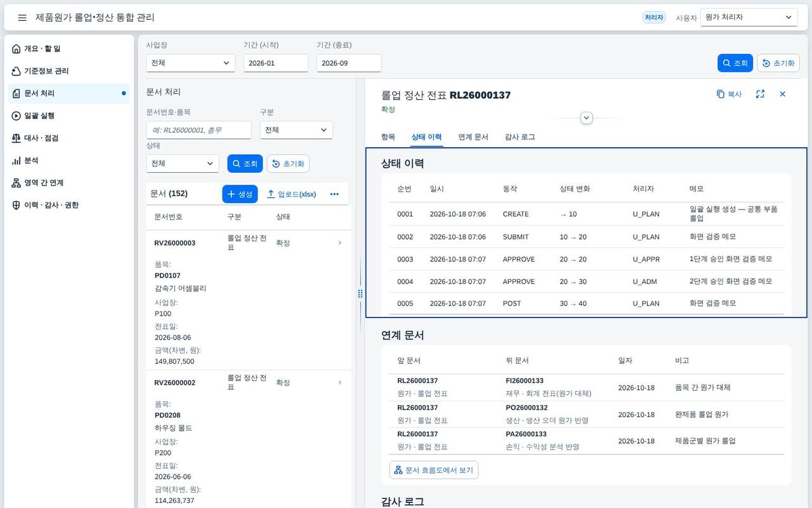
Task: Create new document with 생성 button
Action: click(x=240, y=194)
